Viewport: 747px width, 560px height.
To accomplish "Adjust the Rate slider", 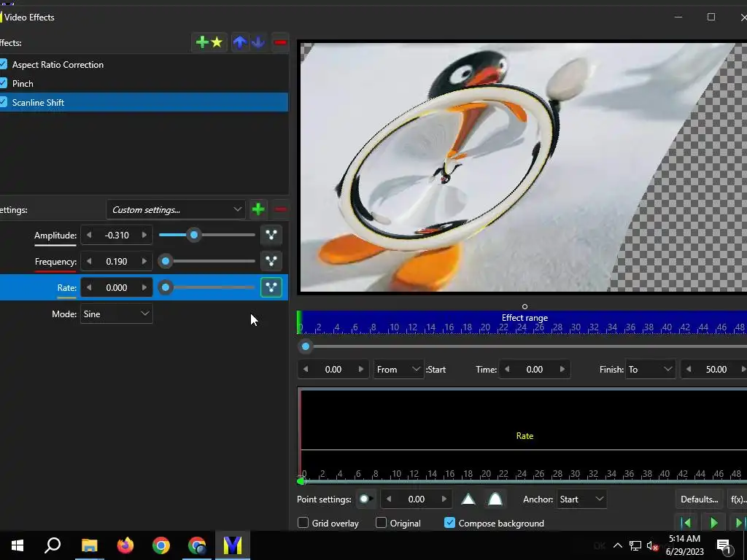I will (x=166, y=287).
